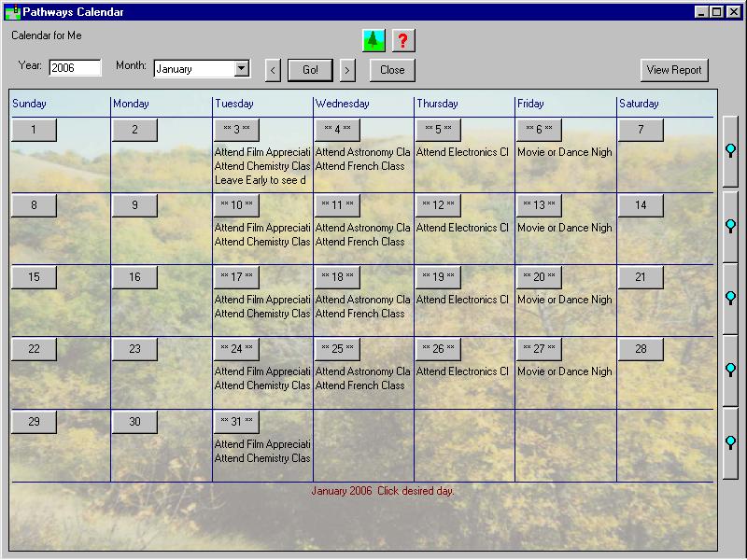Image resolution: width=747 pixels, height=560 pixels.
Task: Pick Friday the 27th day button
Action: 539,349
